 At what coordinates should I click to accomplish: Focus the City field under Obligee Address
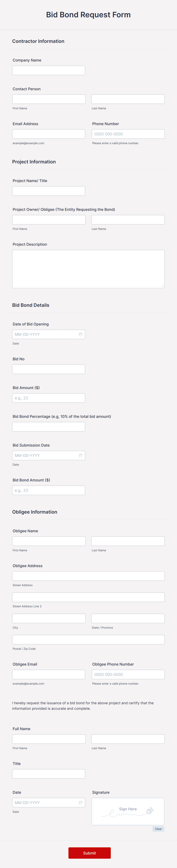pos(49,618)
